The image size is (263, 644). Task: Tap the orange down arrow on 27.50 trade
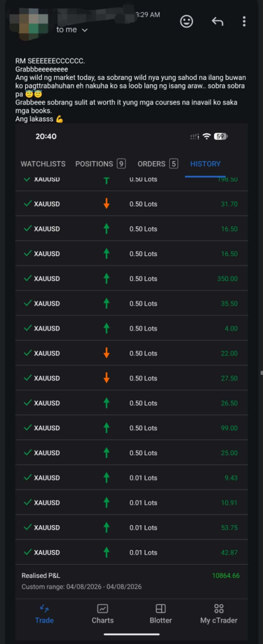point(106,378)
